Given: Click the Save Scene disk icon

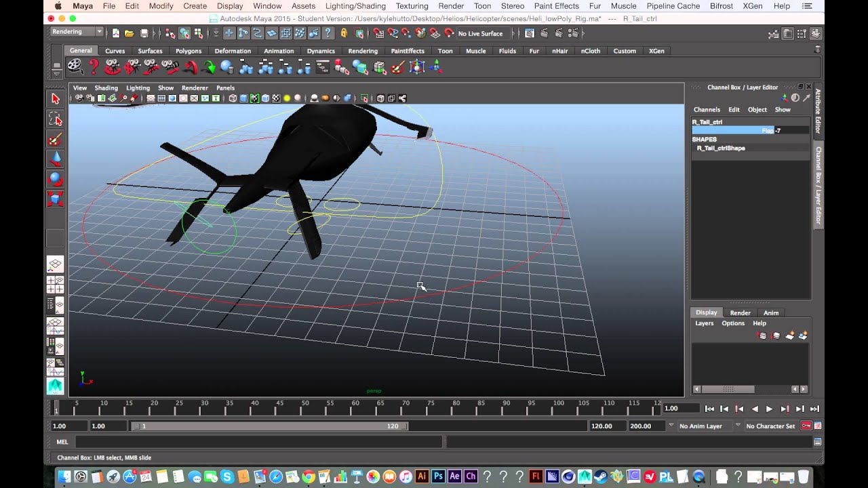Looking at the screenshot, I should click(144, 33).
